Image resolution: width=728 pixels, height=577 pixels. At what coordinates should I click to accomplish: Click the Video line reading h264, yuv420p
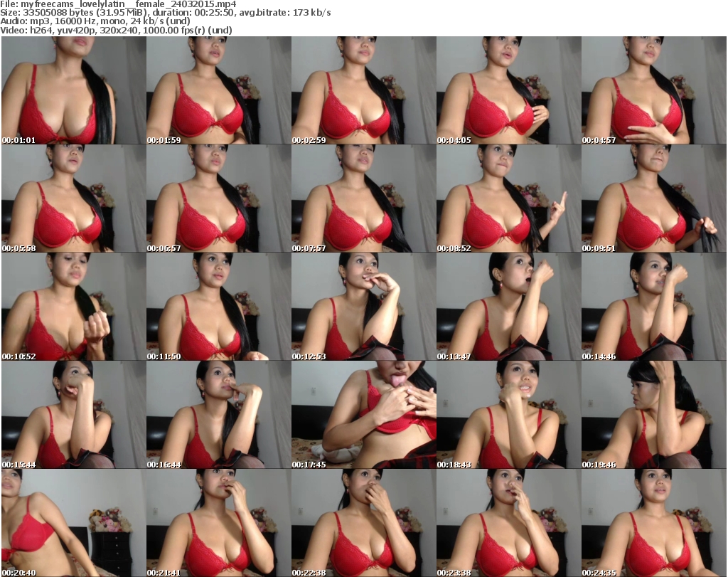point(116,30)
